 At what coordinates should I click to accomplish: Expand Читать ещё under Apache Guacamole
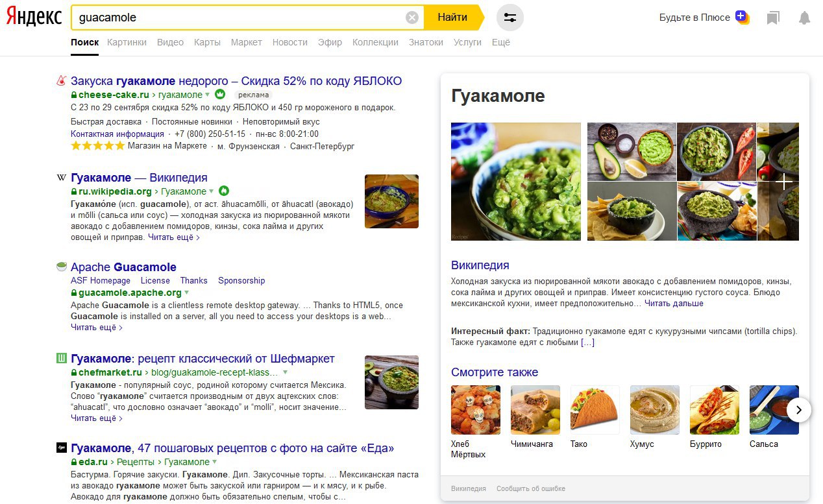pyautogui.click(x=96, y=328)
